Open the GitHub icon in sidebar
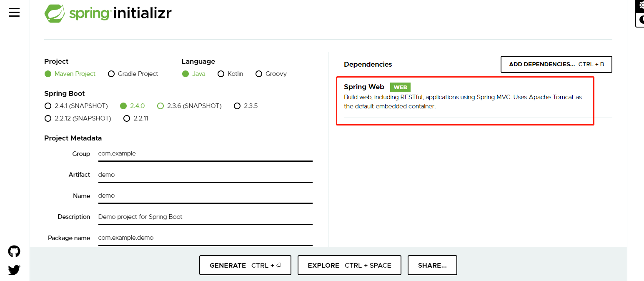Screen dimensions: 644x281 (14, 251)
